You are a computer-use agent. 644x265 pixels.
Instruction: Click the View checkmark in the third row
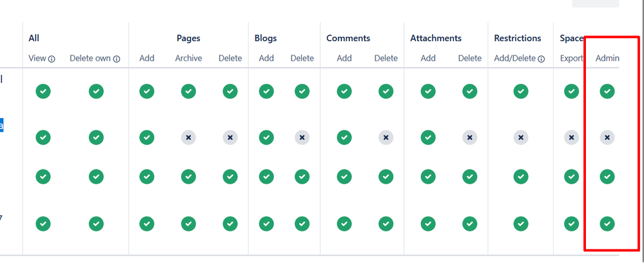tap(43, 177)
